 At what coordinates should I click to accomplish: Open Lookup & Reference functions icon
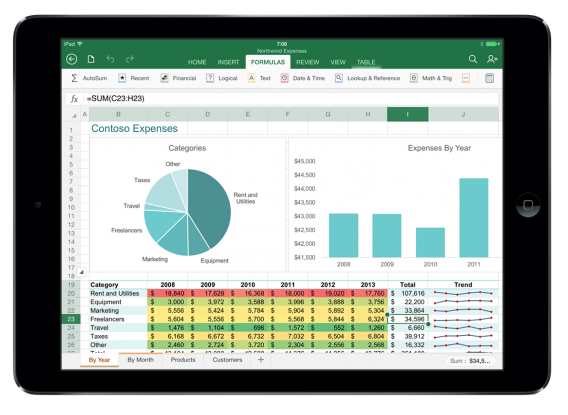point(339,78)
